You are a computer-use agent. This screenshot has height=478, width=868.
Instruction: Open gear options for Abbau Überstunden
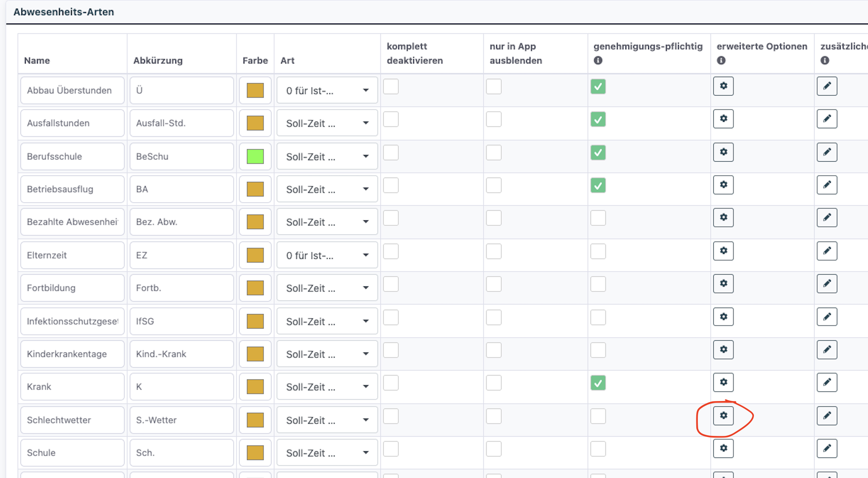[x=723, y=86]
